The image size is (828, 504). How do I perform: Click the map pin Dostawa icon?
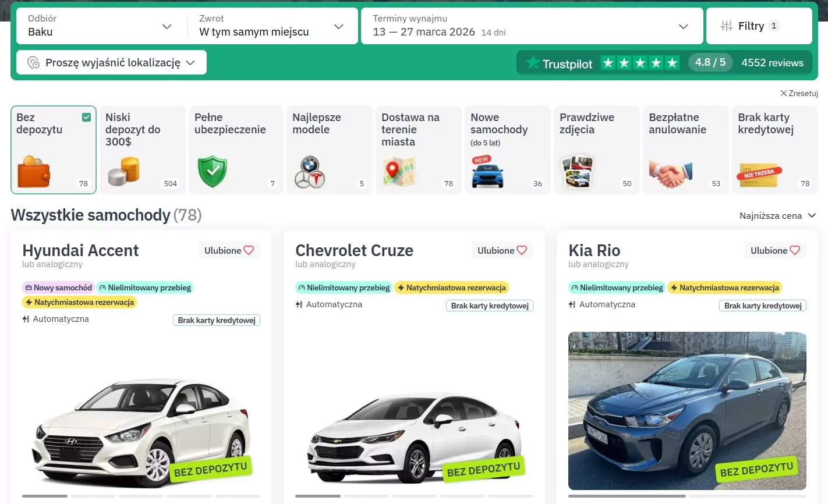(399, 172)
